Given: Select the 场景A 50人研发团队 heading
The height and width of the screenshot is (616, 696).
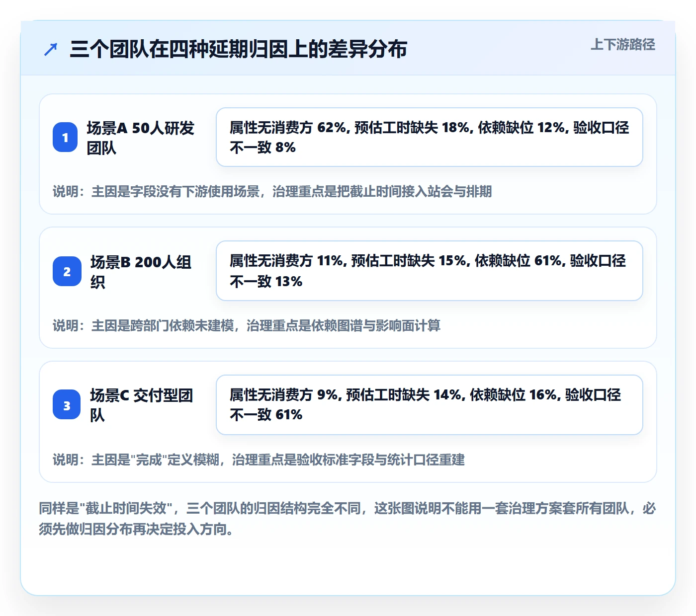Looking at the screenshot, I should 141,138.
